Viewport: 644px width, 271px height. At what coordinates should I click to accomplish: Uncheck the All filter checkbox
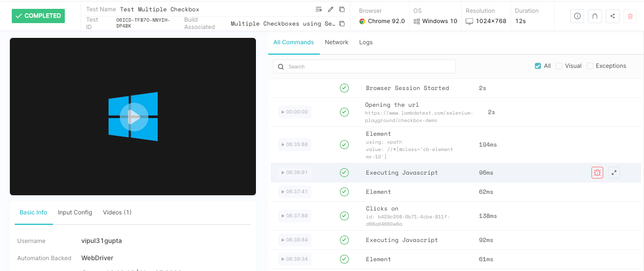pyautogui.click(x=537, y=66)
